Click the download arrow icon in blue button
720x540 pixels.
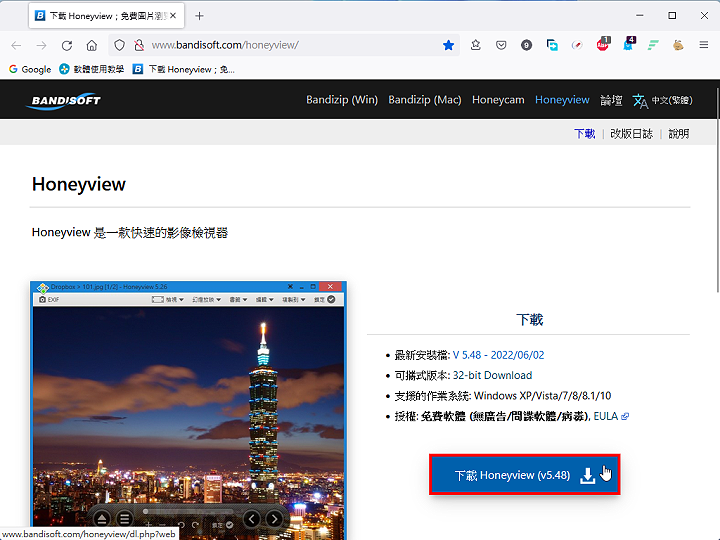(x=587, y=475)
